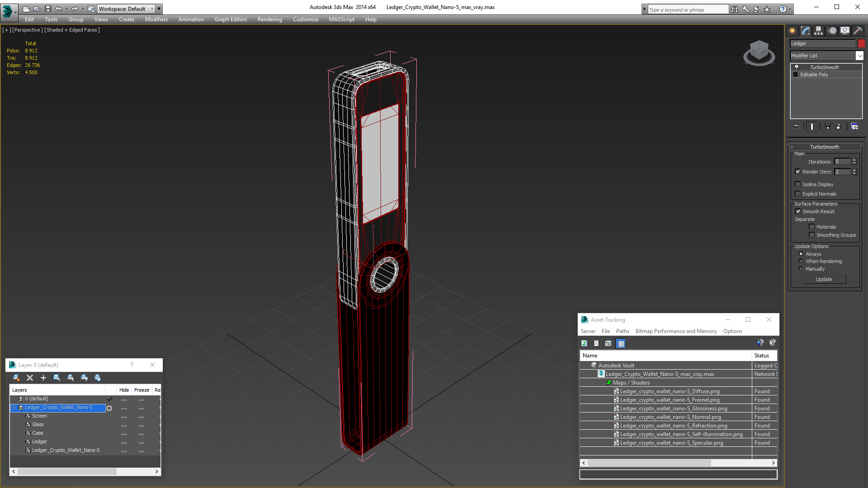Enable Separate by Smoothing Groups checkbox
This screenshot has width=868, height=488.
[x=811, y=235]
